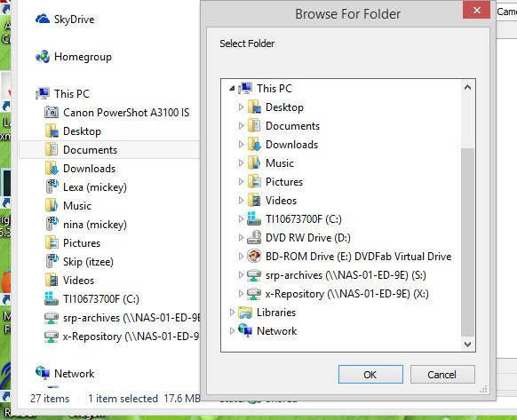
Task: Confirm folder selection with OK button
Action: tap(370, 374)
